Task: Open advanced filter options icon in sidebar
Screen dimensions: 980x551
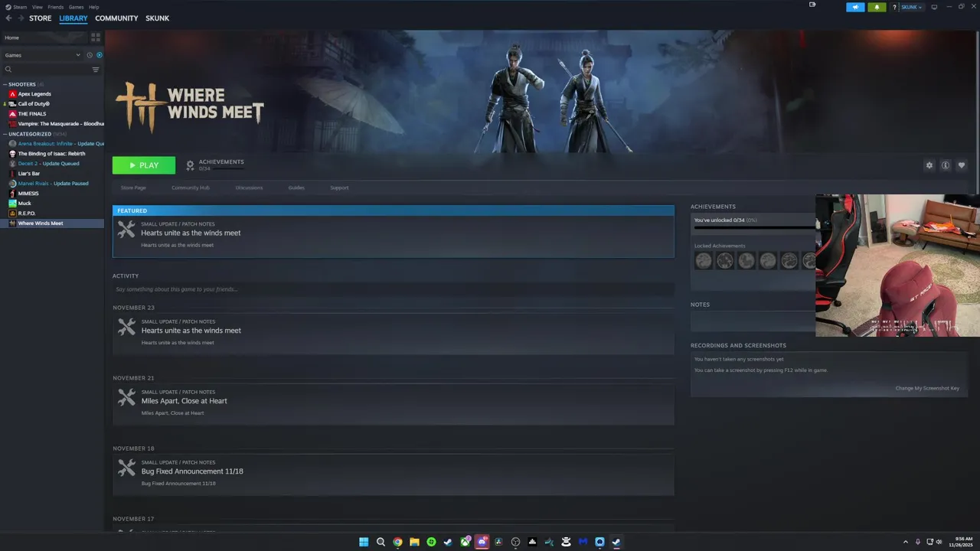Action: pos(96,70)
